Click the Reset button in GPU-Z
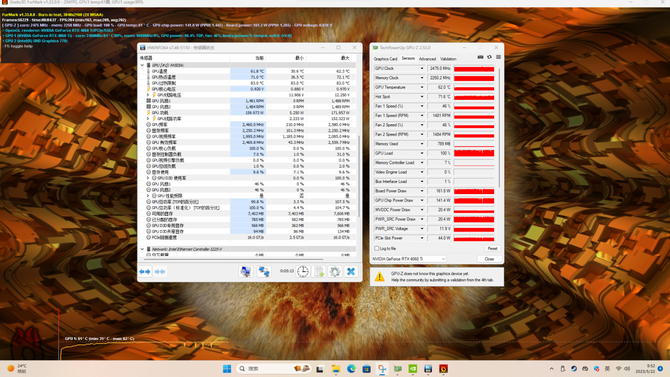 click(492, 248)
